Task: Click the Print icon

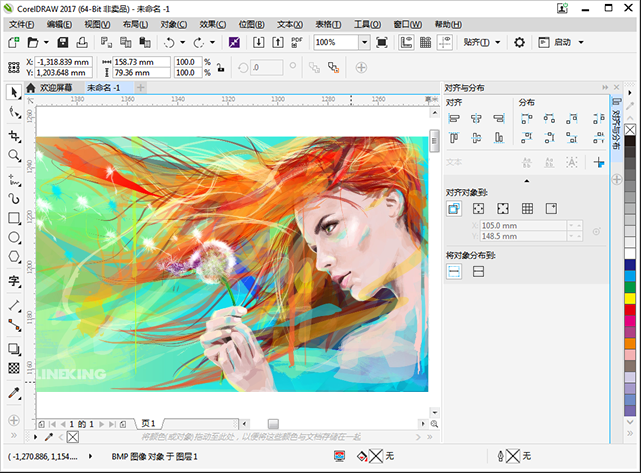Action: pyautogui.click(x=82, y=42)
